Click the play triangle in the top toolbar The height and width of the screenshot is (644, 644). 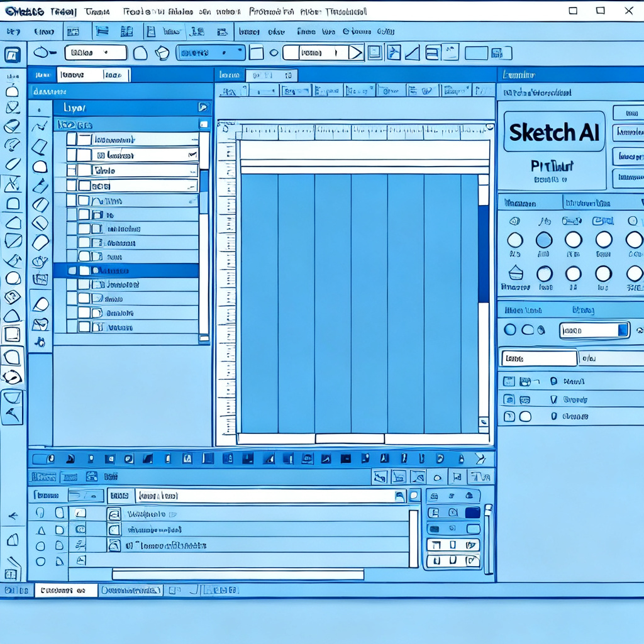(356, 53)
